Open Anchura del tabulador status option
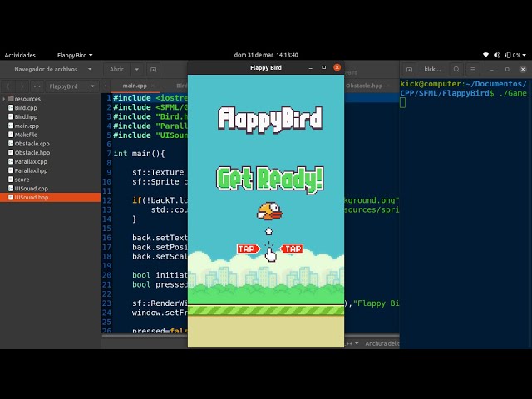The image size is (532, 399). (x=382, y=343)
